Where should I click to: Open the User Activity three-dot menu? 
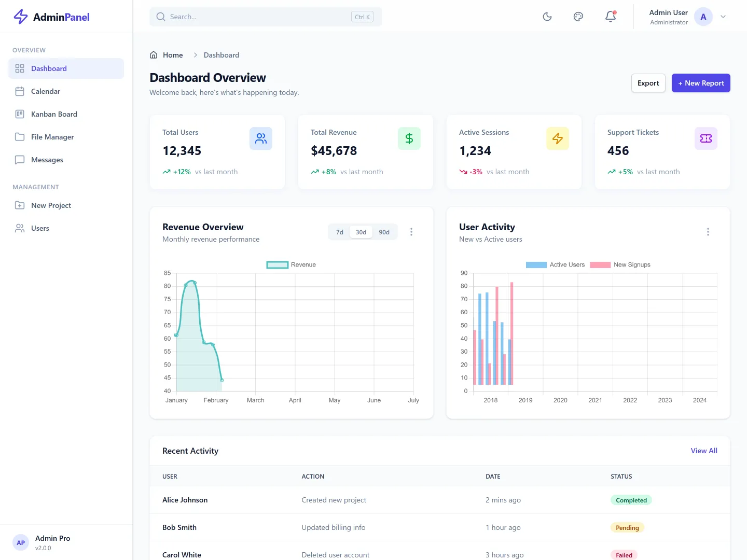tap(708, 232)
